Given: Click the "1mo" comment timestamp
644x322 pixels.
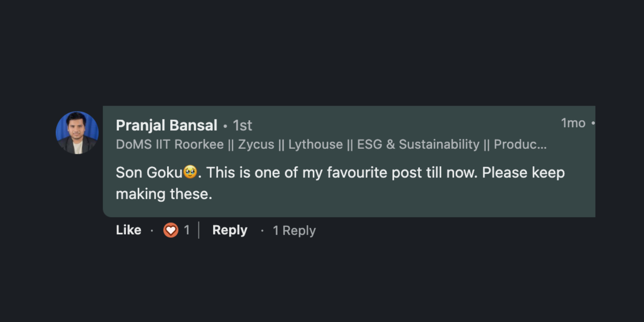Looking at the screenshot, I should click(573, 123).
